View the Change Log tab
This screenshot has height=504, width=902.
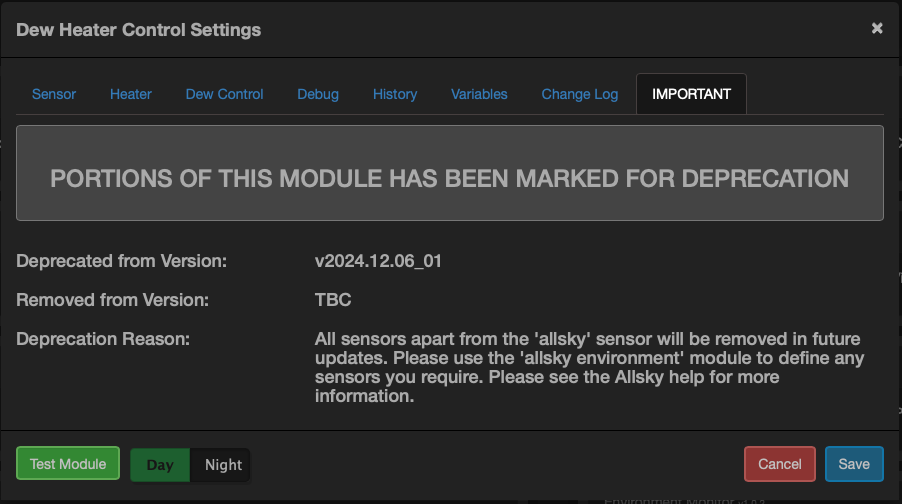580,94
